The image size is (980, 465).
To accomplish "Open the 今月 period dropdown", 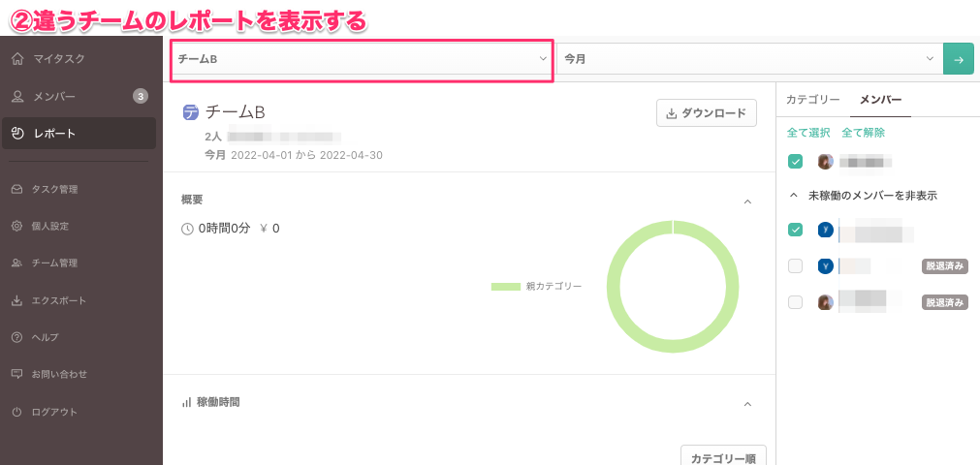I will tap(750, 59).
